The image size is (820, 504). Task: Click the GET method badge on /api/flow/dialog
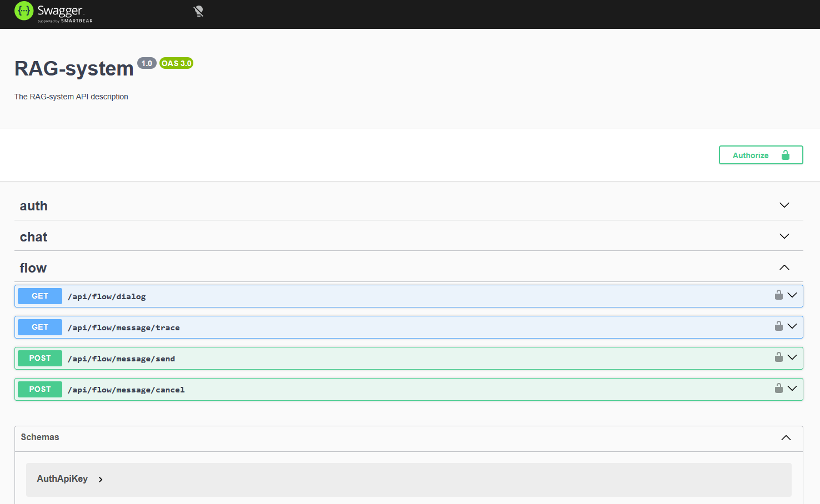pos(39,296)
